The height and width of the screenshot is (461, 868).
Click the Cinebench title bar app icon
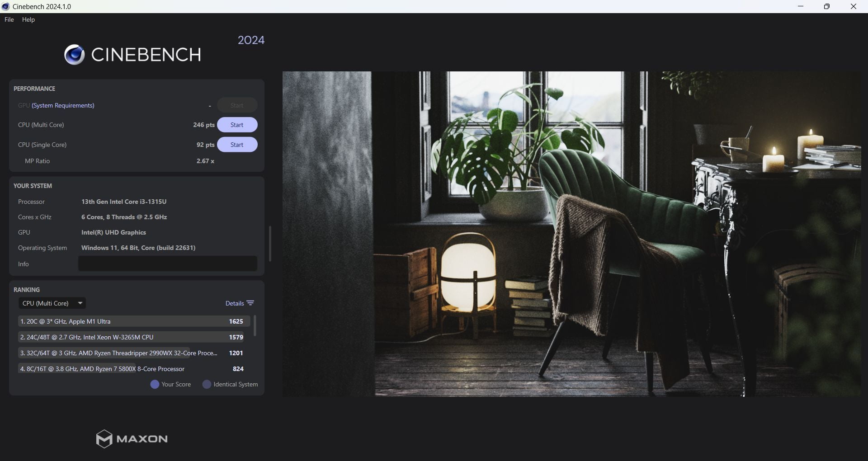pyautogui.click(x=5, y=6)
